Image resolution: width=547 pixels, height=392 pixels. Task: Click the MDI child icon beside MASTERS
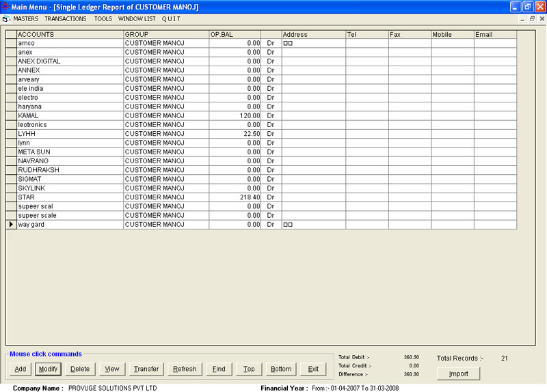(5, 19)
